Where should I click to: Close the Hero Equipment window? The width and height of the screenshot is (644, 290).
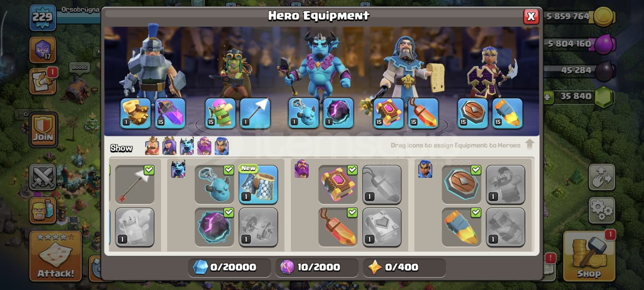click(531, 17)
